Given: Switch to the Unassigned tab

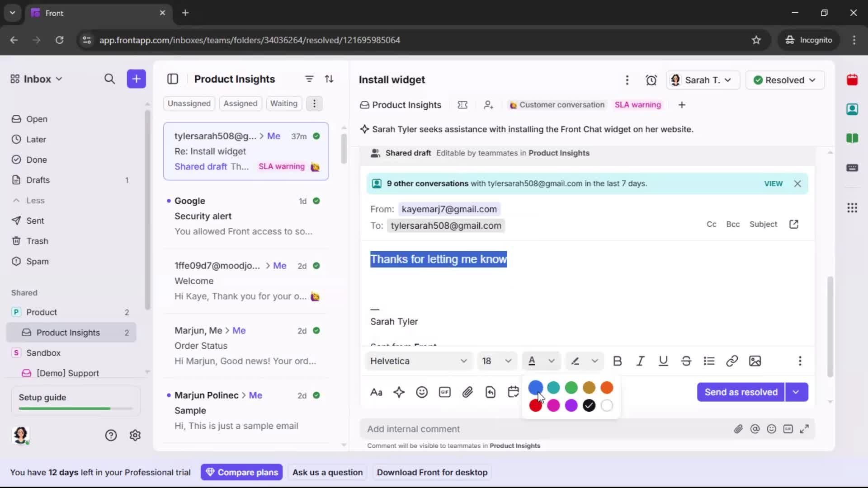Looking at the screenshot, I should pyautogui.click(x=189, y=103).
